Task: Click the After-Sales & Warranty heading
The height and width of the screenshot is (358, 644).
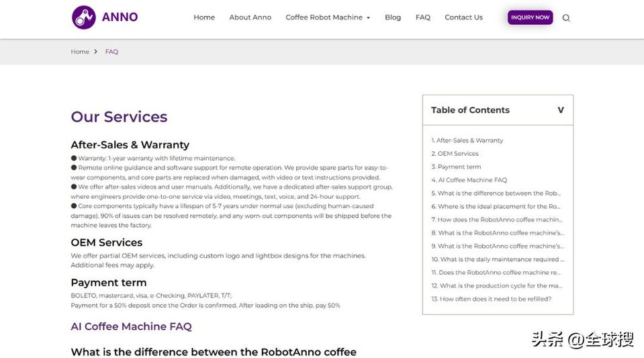Action: [130, 144]
